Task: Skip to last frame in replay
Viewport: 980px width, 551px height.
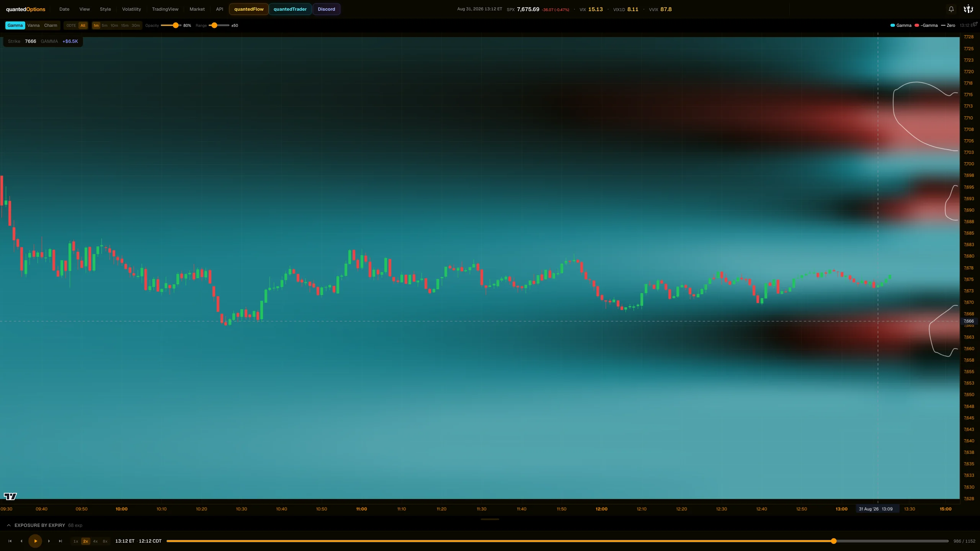Action: 60,541
